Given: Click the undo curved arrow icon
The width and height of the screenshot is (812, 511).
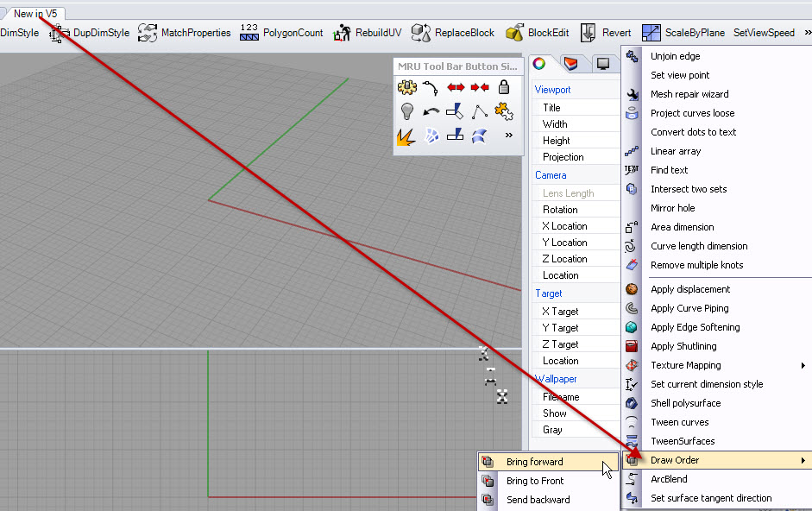Looking at the screenshot, I should click(x=431, y=111).
